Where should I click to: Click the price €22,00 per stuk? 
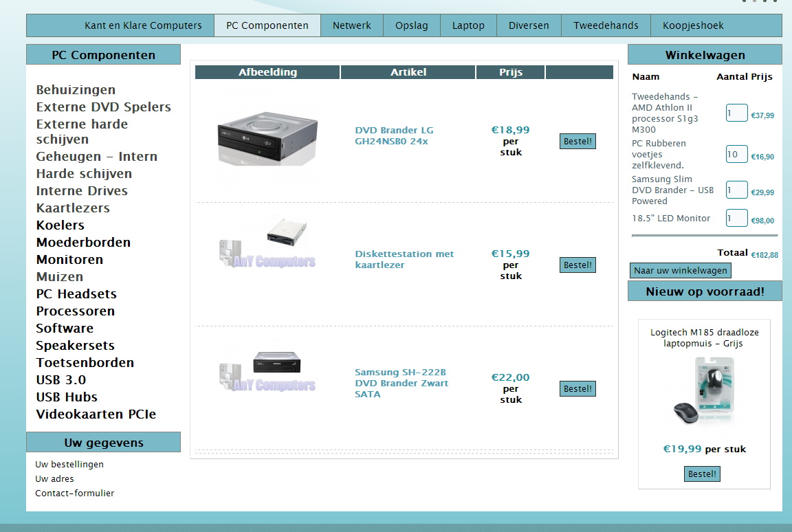click(x=511, y=388)
